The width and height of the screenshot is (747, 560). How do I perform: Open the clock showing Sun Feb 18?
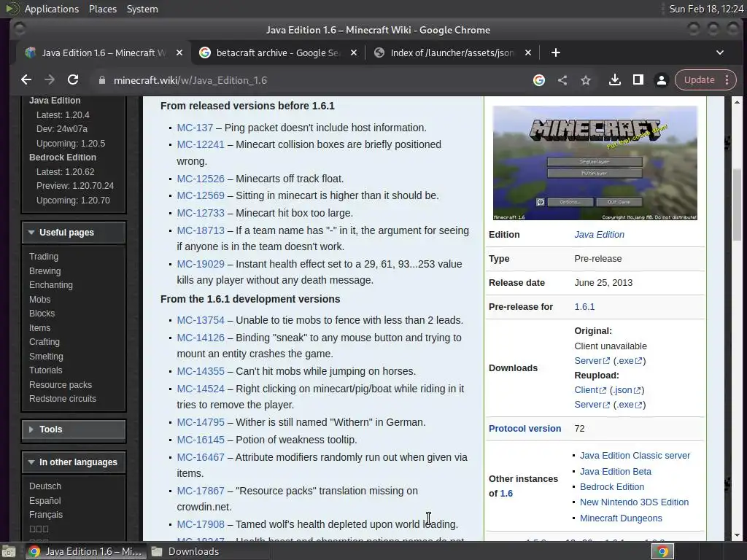tap(706, 9)
